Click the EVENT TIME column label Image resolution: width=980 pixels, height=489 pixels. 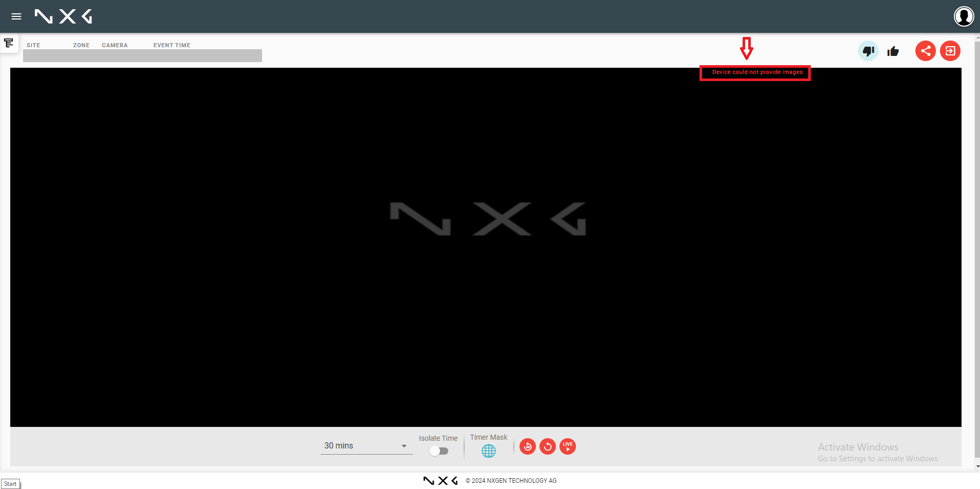pyautogui.click(x=172, y=45)
